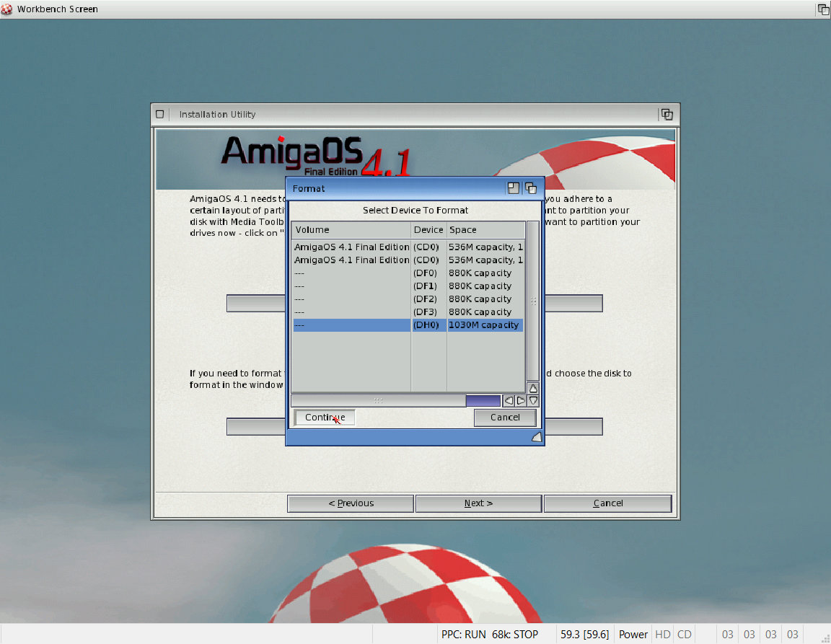Click the Format dialog size gadget
This screenshot has height=644, width=831.
point(537,437)
